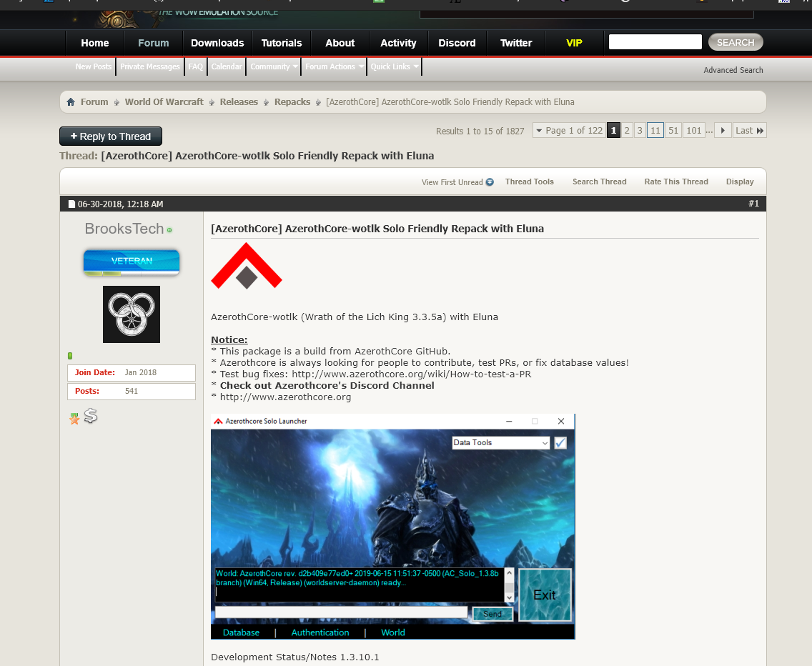Open the Tutorials nav tab
812x666 pixels.
click(282, 43)
